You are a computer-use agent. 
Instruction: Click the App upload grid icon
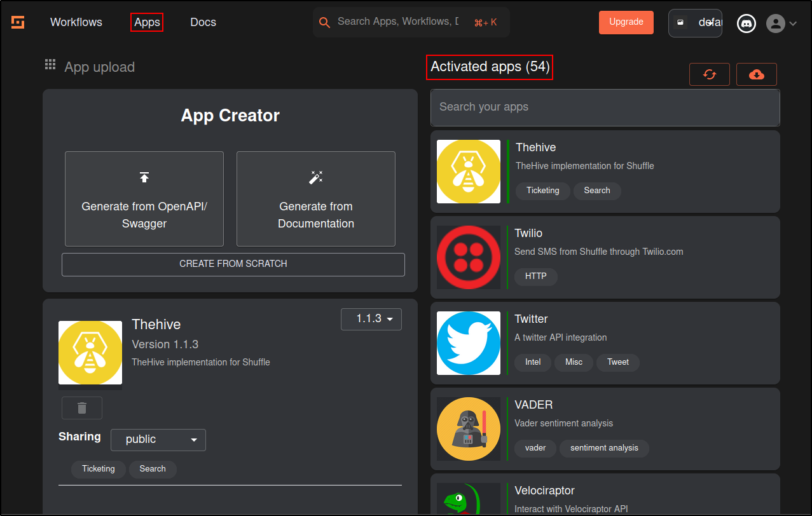[50, 64]
